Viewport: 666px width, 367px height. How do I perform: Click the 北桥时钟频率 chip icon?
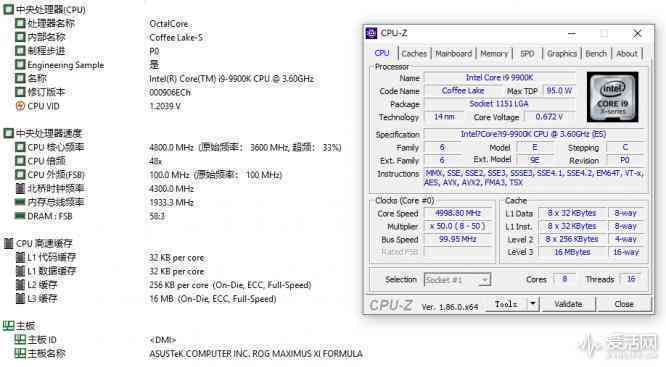click(20, 188)
